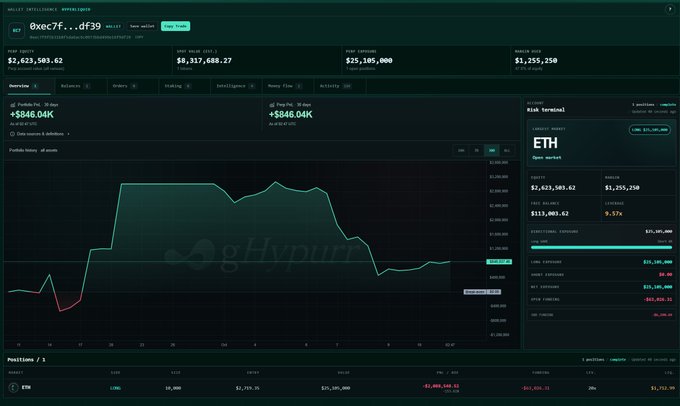Image resolution: width=680 pixels, height=406 pixels.
Task: Click the ETH position size 10,000
Action: (x=173, y=388)
